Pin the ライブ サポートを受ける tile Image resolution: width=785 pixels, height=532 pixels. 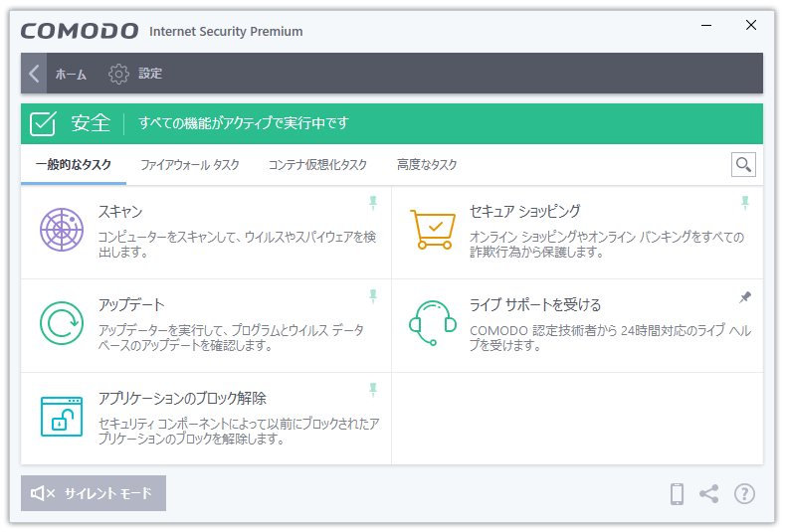745,297
